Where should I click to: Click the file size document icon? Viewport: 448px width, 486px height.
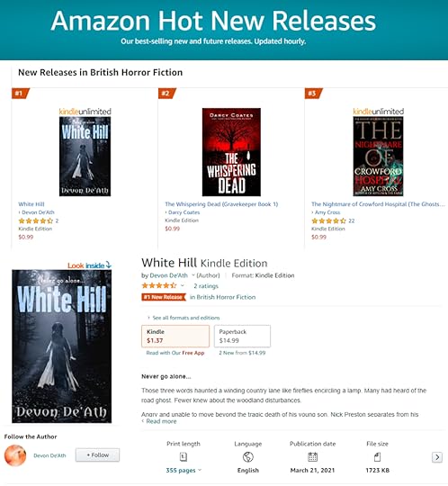click(377, 457)
